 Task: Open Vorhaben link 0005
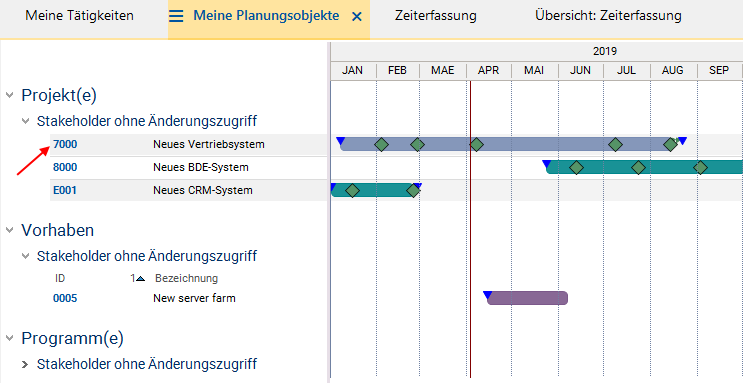click(x=65, y=298)
